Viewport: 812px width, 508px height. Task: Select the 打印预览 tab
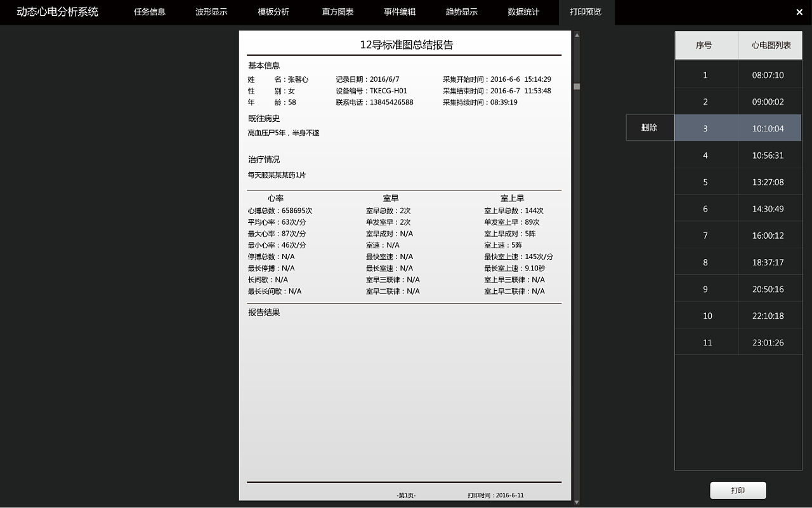pos(586,12)
